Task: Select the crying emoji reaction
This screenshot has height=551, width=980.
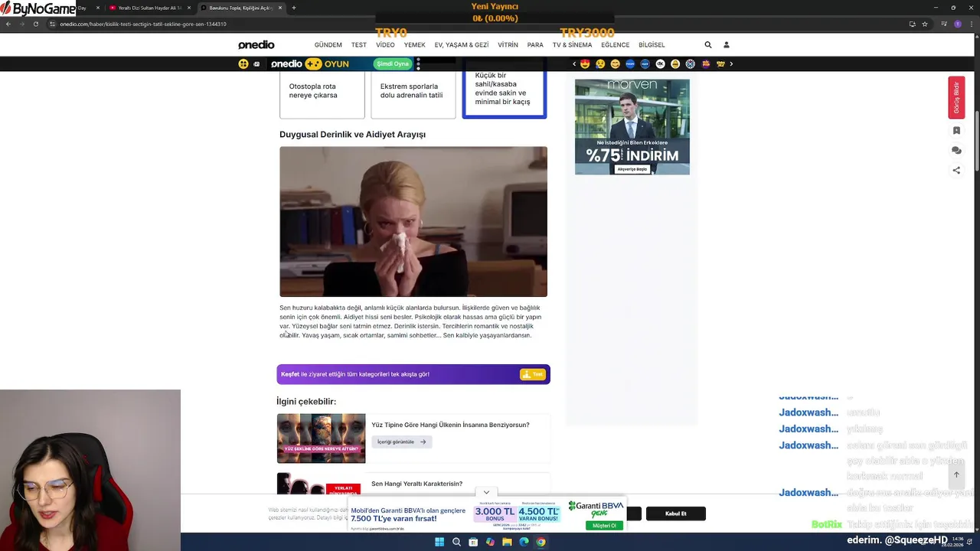Action: point(600,64)
